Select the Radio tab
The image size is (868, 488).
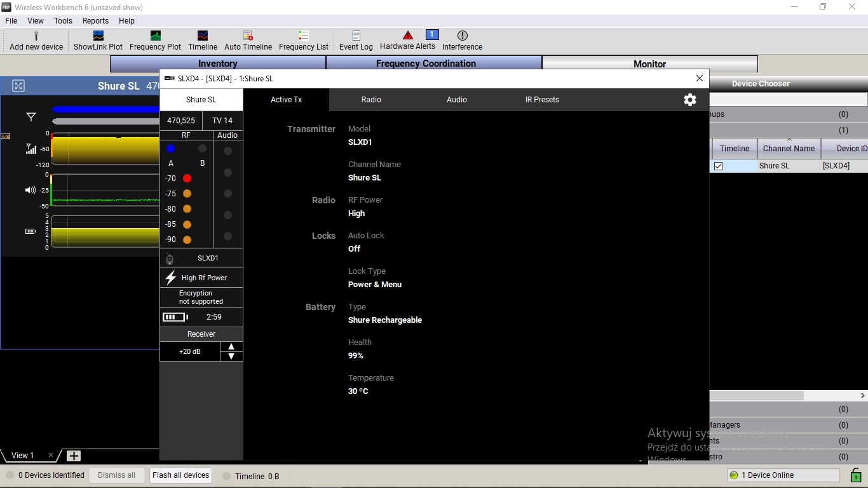pos(371,100)
